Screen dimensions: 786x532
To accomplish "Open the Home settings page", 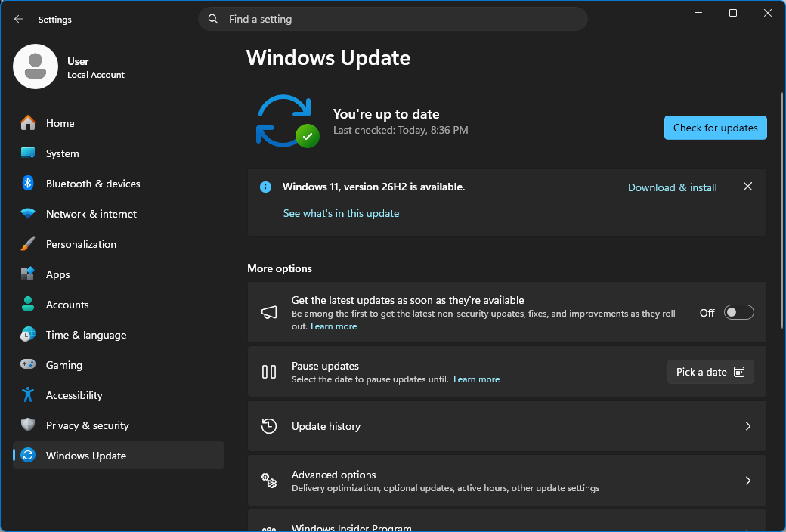I will tap(119, 123).
